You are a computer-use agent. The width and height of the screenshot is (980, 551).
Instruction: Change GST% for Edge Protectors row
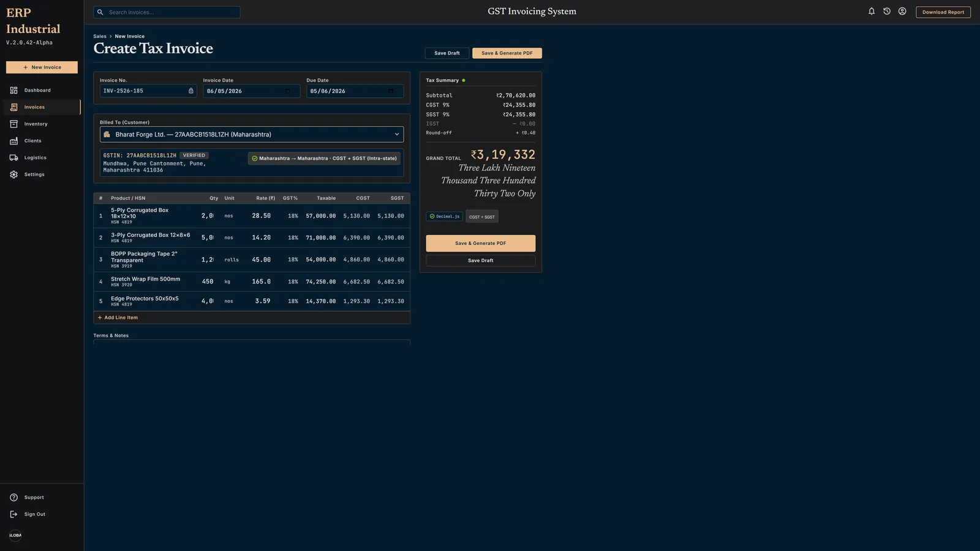293,301
